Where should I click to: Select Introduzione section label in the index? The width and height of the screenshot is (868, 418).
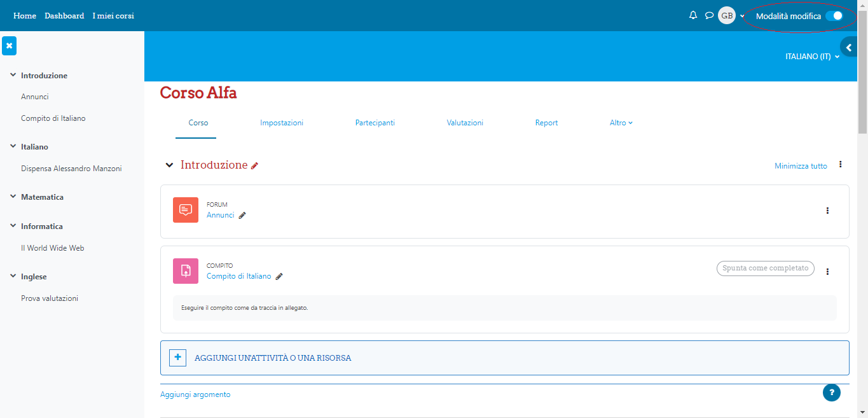point(44,76)
